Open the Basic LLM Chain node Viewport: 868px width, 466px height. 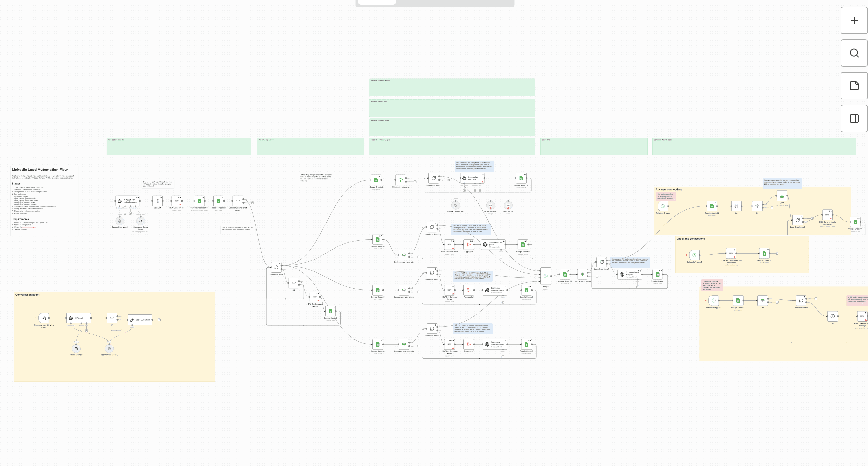140,320
